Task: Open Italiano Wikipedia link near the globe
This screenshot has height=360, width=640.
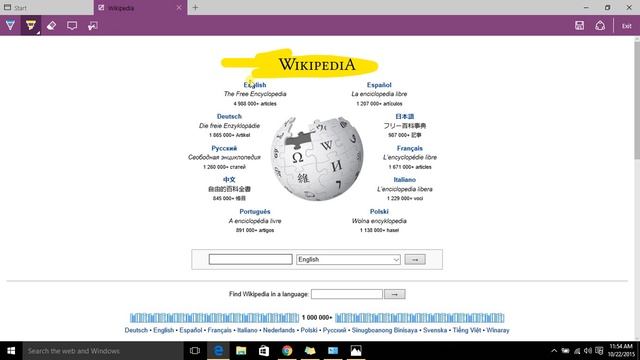Action: point(404,180)
